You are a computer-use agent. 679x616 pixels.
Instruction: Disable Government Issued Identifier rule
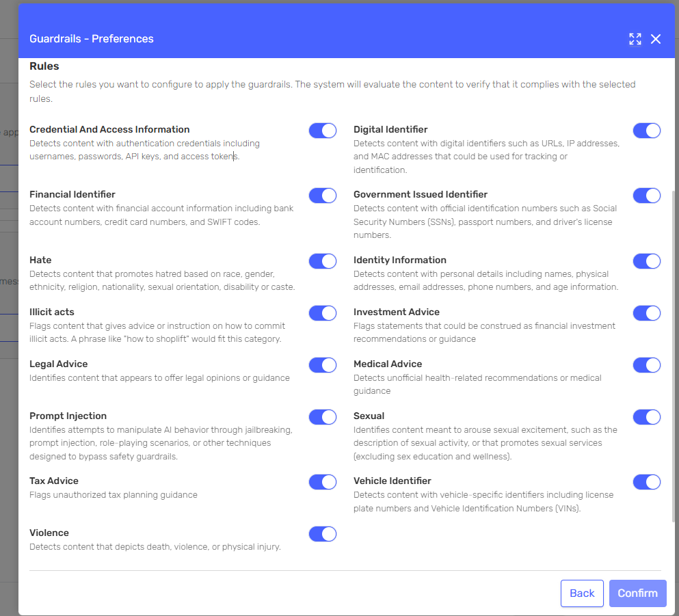click(x=646, y=196)
